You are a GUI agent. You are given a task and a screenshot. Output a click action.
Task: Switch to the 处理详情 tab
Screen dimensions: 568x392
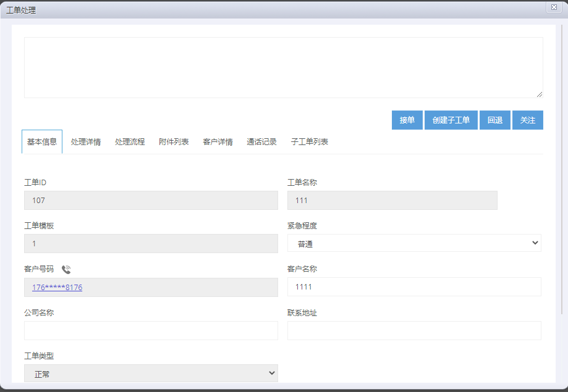[86, 142]
